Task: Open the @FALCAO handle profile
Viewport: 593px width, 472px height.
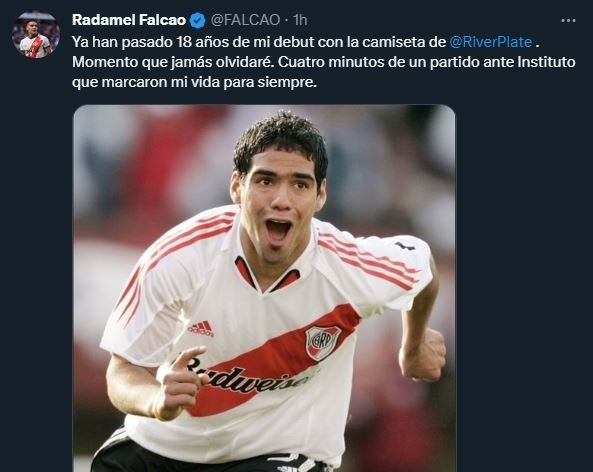Action: (245, 20)
